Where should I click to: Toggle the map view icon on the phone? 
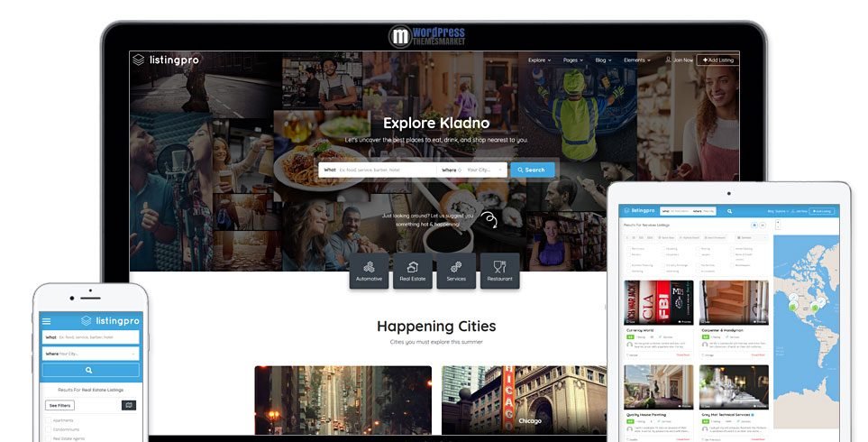coord(128,405)
